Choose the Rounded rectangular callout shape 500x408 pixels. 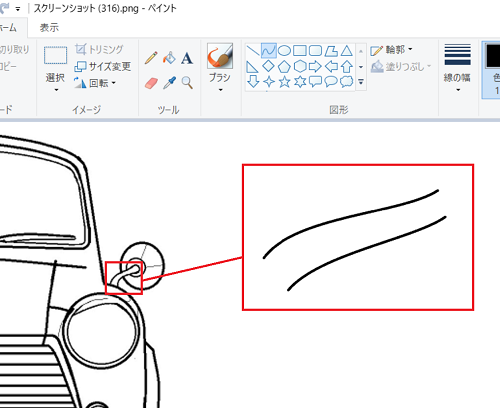click(315, 82)
